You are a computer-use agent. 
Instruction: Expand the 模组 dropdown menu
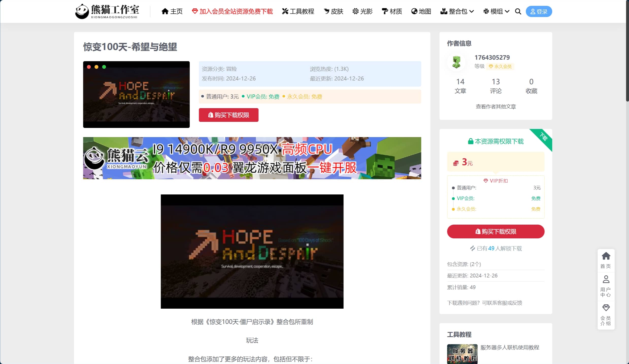click(x=496, y=11)
